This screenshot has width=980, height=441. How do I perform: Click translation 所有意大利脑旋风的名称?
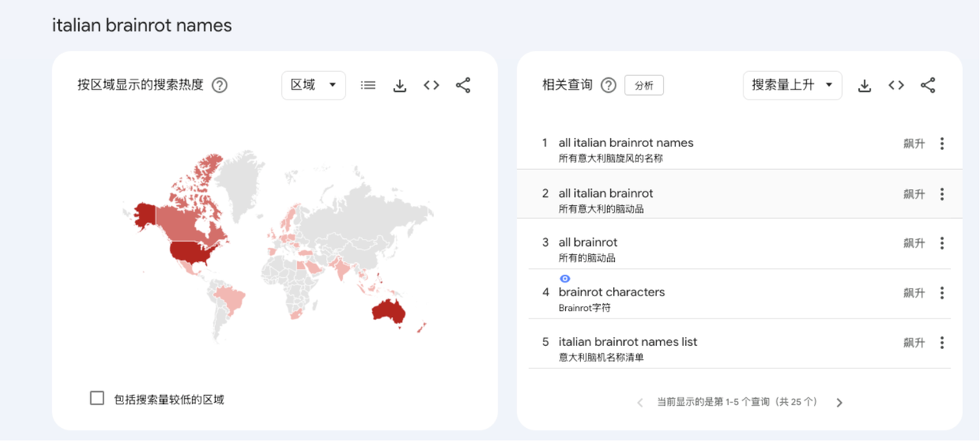[x=611, y=158]
